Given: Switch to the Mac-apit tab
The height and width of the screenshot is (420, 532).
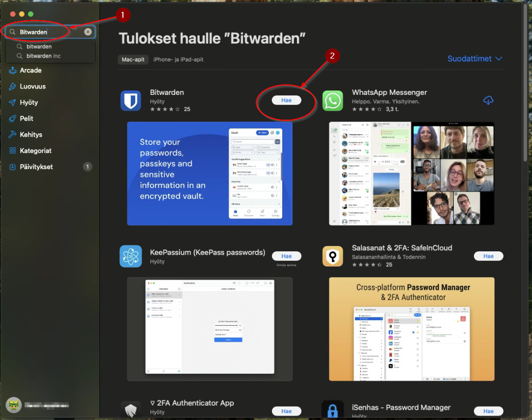Looking at the screenshot, I should [x=133, y=60].
